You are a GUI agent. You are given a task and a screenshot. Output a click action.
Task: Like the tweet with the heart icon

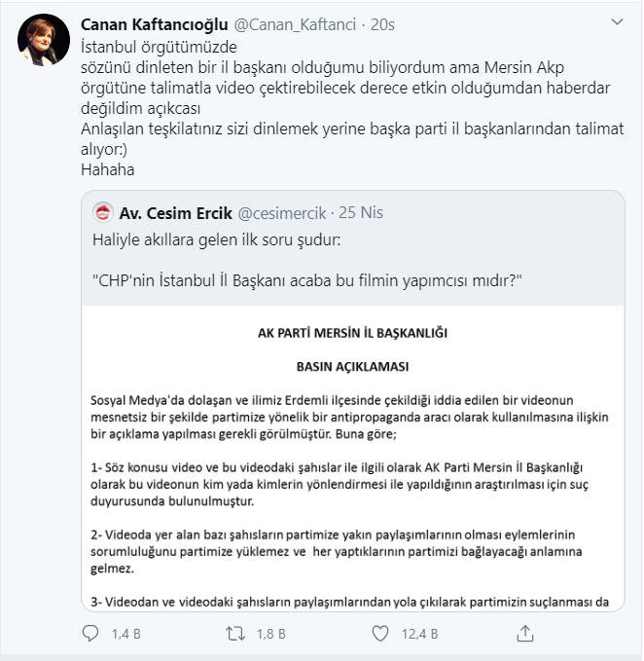click(x=382, y=634)
